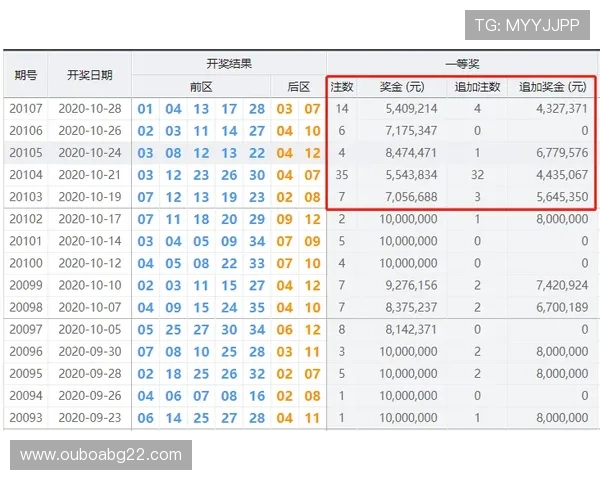600x480 pixels.
Task: Select period number 20107
Action: pos(26,109)
